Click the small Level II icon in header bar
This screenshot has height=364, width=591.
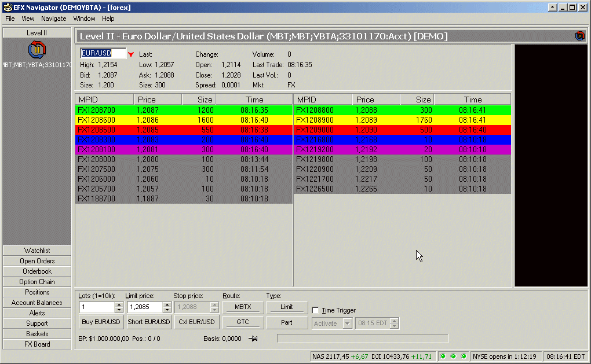click(579, 36)
